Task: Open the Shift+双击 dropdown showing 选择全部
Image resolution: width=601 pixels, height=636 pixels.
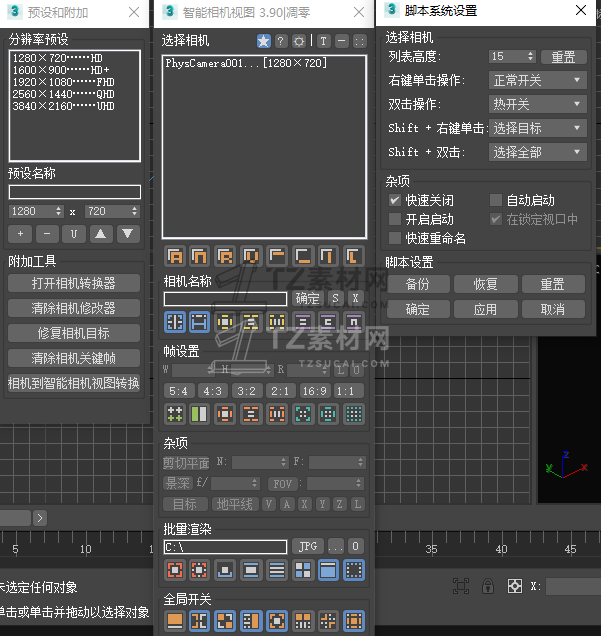Action: point(537,152)
